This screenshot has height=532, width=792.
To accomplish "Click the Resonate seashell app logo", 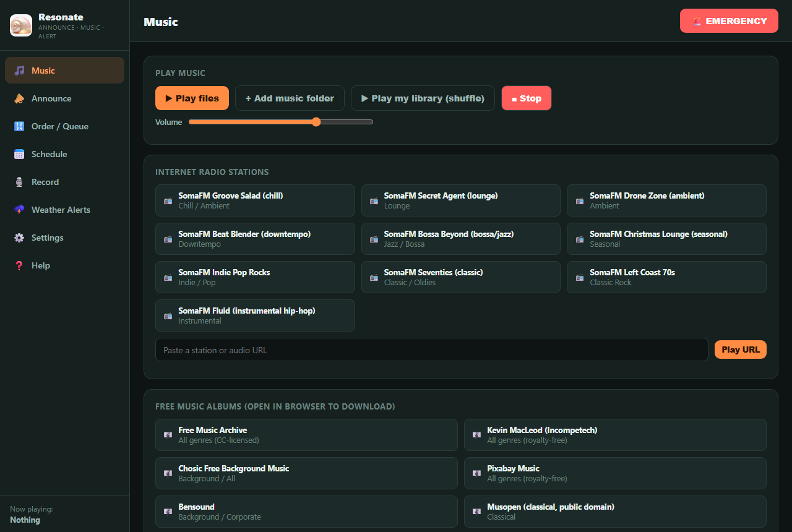I will pyautogui.click(x=21, y=25).
